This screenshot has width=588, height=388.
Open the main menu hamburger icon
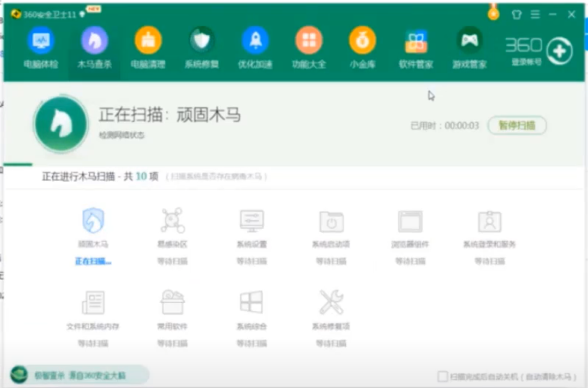click(536, 15)
